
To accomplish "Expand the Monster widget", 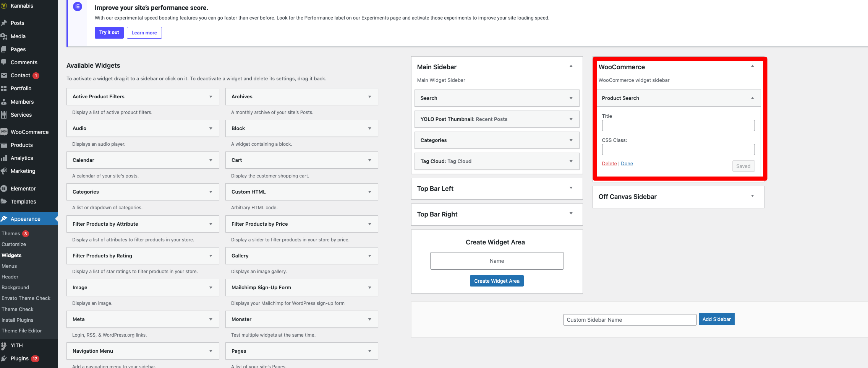I will [370, 319].
